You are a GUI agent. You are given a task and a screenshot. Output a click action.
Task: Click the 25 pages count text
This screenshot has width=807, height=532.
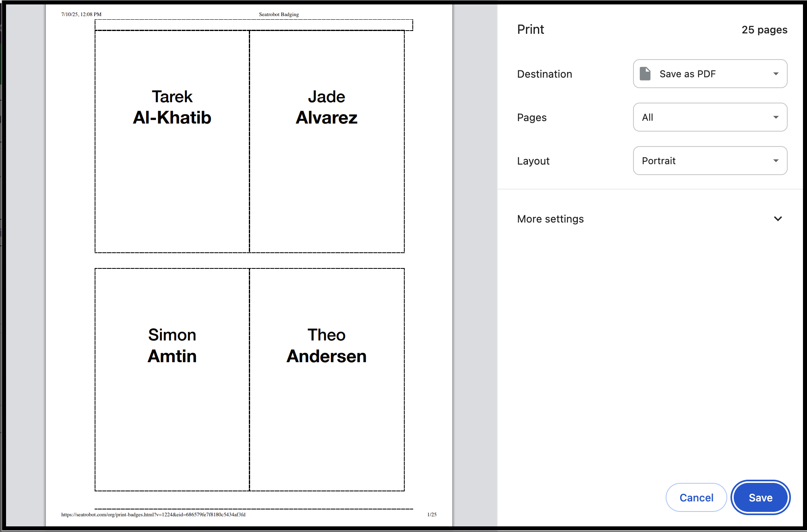pos(764,30)
